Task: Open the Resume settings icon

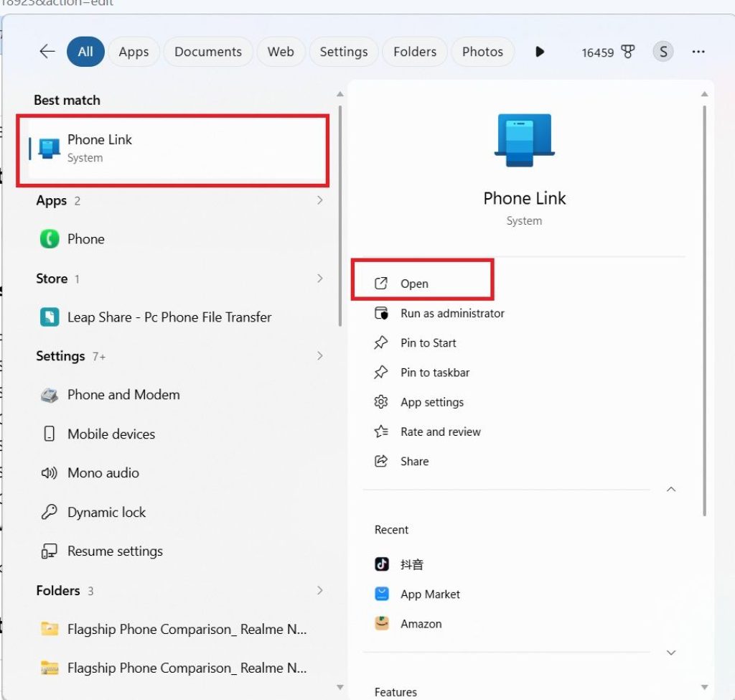Action: [x=50, y=551]
